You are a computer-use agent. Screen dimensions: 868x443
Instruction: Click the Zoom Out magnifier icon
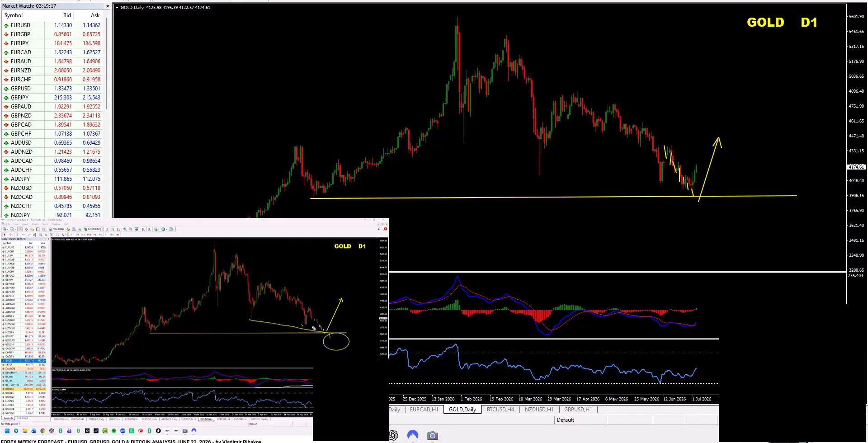pos(131,229)
